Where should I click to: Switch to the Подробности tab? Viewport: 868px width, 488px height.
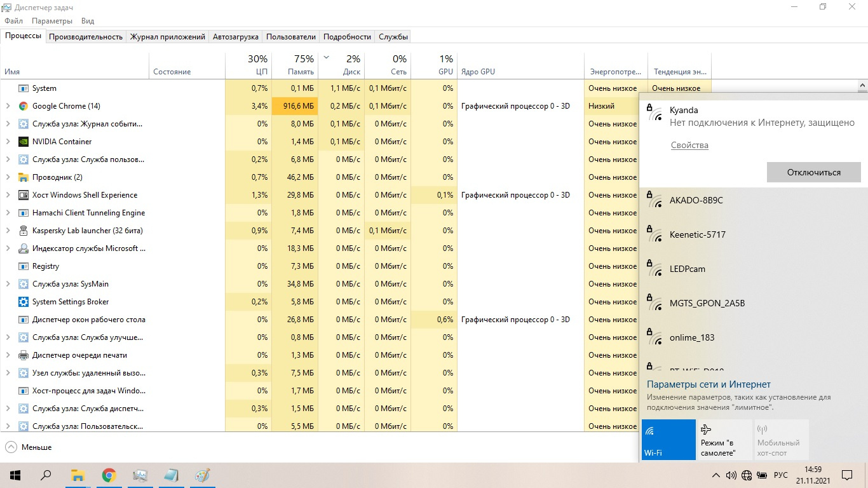[347, 37]
